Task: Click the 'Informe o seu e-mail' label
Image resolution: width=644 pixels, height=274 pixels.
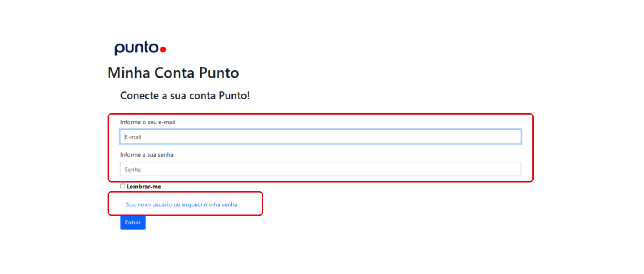Action: tap(148, 122)
